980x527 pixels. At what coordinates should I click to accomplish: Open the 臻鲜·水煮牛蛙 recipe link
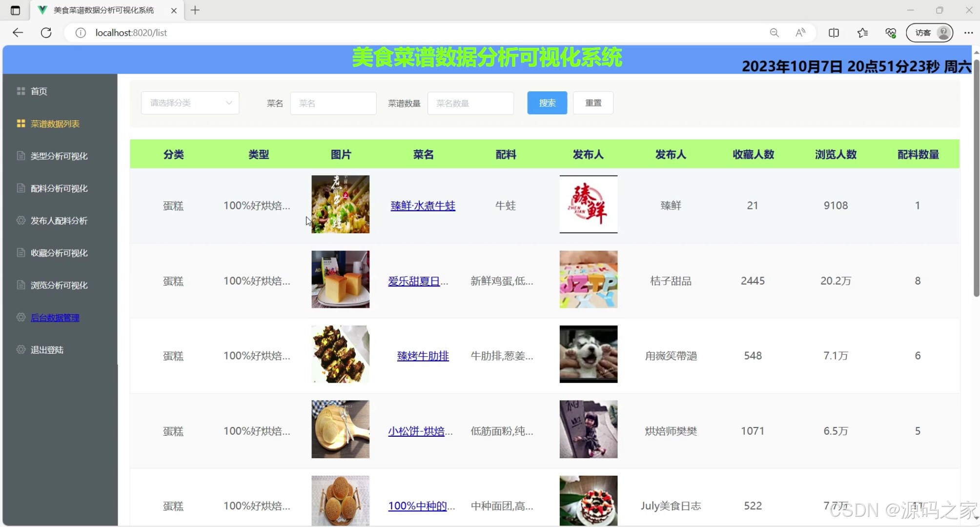pyautogui.click(x=423, y=205)
